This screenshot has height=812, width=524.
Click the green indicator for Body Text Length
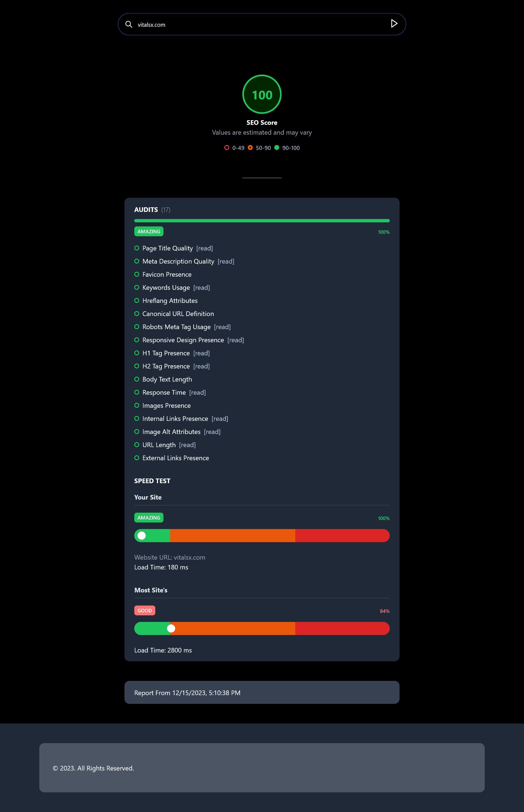(137, 379)
